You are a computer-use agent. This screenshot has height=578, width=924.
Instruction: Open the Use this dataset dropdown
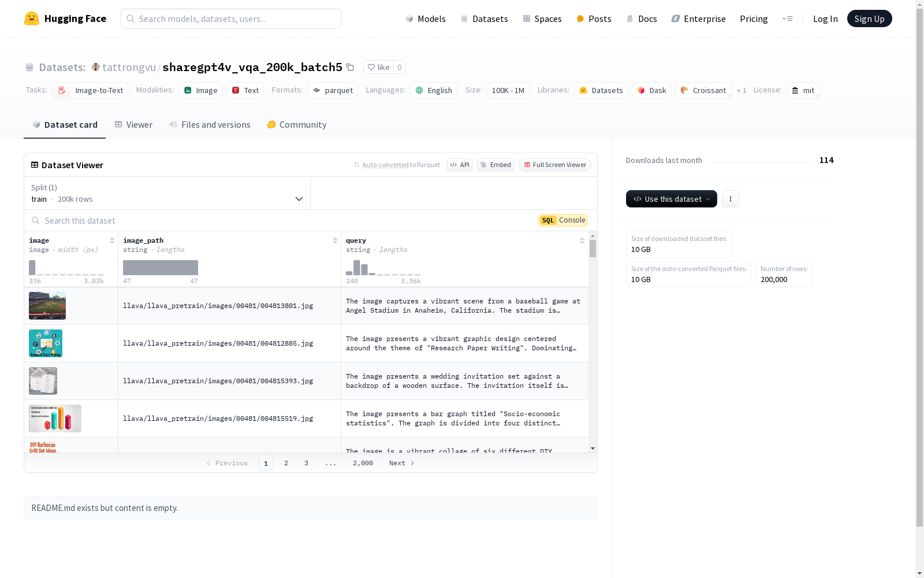pos(672,199)
